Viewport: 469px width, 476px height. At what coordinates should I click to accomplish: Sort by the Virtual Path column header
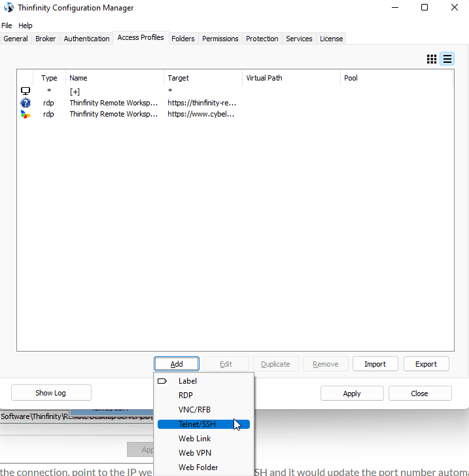point(291,78)
